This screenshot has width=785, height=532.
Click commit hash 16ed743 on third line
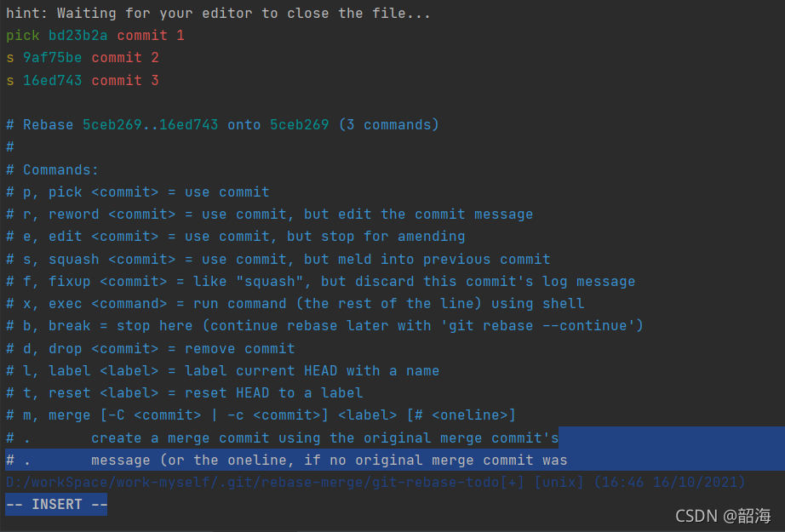click(53, 81)
